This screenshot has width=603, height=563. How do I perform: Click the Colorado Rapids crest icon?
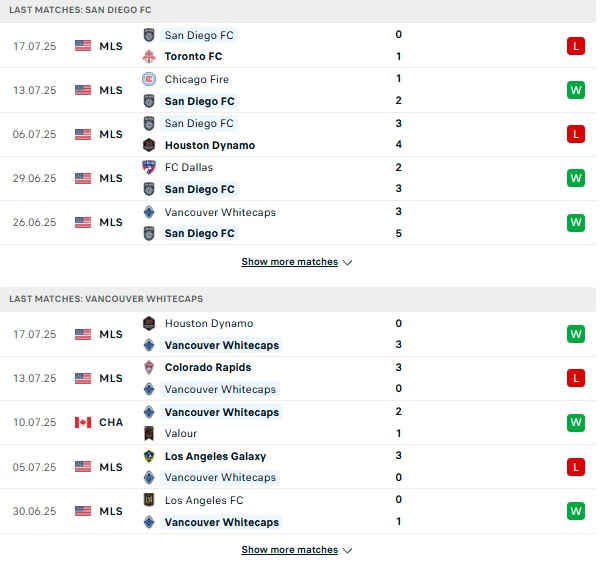click(x=149, y=367)
